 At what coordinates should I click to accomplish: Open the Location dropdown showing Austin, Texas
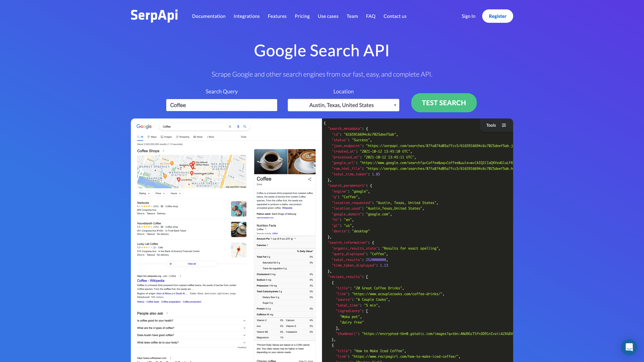(x=343, y=105)
